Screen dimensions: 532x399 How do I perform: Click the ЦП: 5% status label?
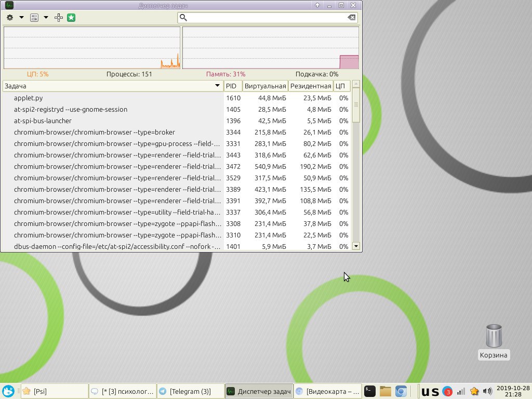point(37,74)
